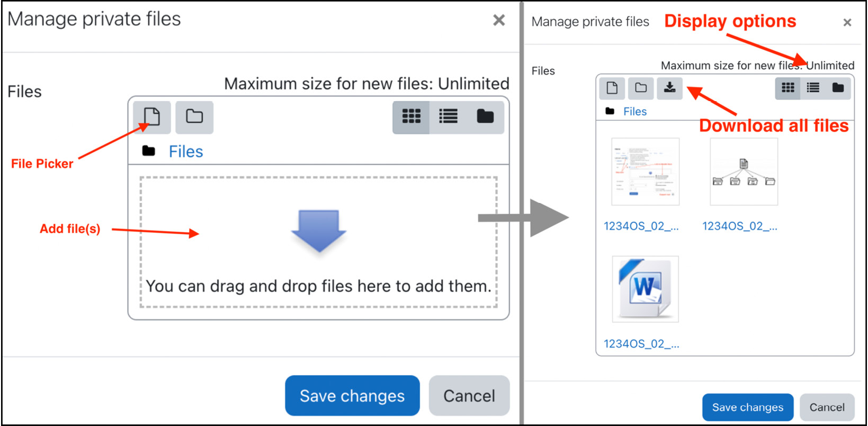Click Save changes in right dialog
The image size is (868, 426).
coord(747,407)
